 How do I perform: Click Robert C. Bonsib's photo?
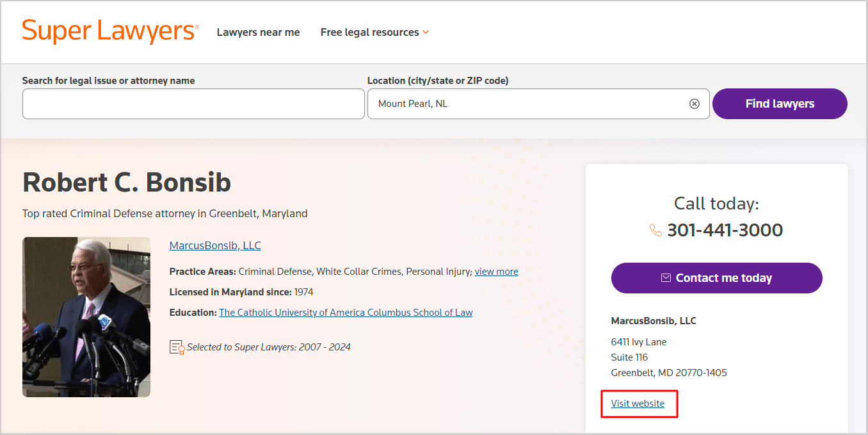(x=86, y=316)
